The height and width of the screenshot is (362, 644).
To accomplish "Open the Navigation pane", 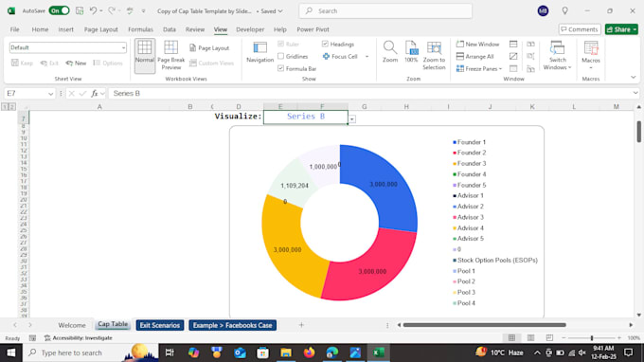I will click(259, 53).
